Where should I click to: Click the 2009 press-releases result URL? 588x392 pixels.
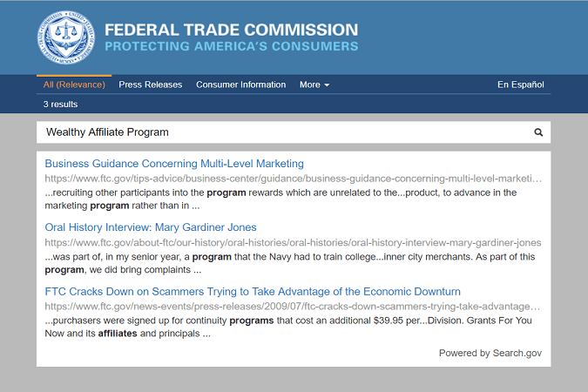tap(293, 307)
